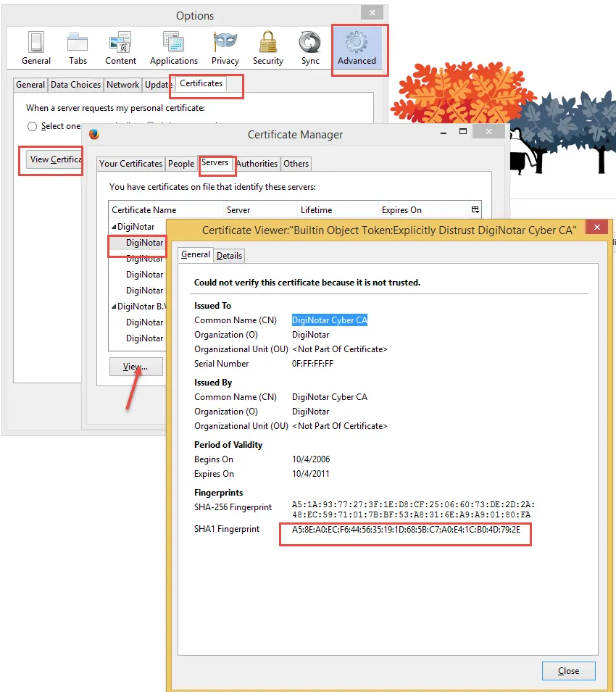
Task: Click Issued To organization value DigiNotar
Action: click(x=311, y=335)
